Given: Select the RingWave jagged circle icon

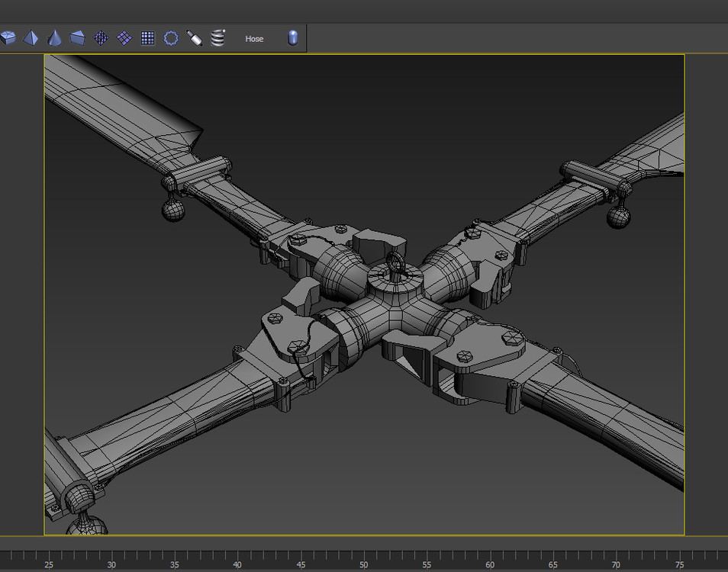Looking at the screenshot, I should coord(172,38).
